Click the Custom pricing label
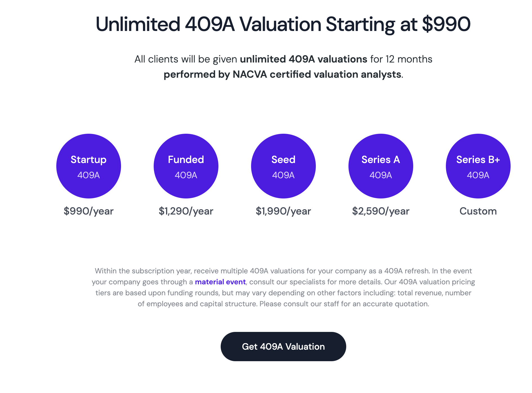Image resolution: width=532 pixels, height=393 pixels. click(x=478, y=211)
